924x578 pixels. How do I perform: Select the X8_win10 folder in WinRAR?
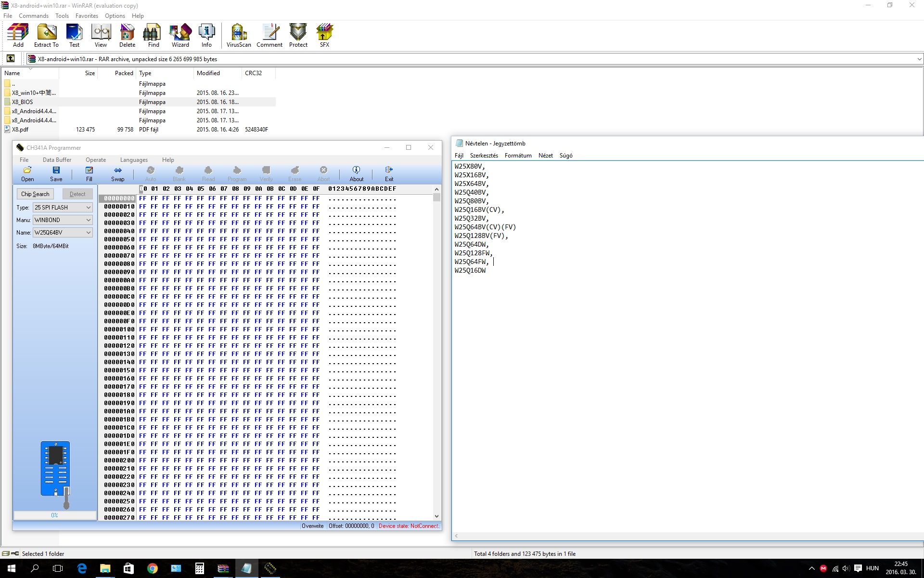pyautogui.click(x=139, y=93)
